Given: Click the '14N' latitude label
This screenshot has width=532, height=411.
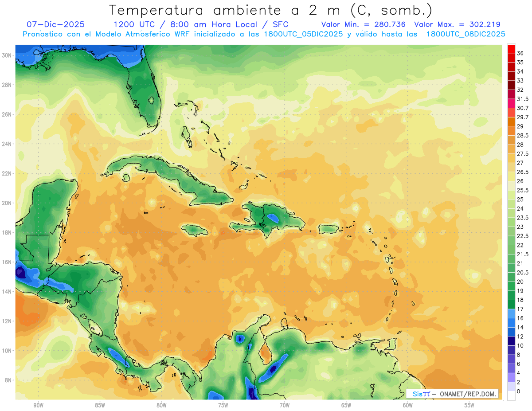Looking at the screenshot, I should tap(7, 291).
